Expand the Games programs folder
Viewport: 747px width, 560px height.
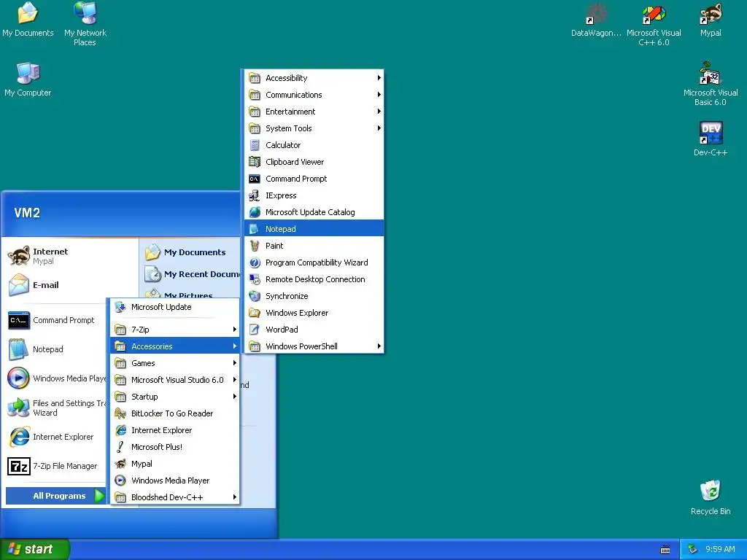tap(175, 363)
